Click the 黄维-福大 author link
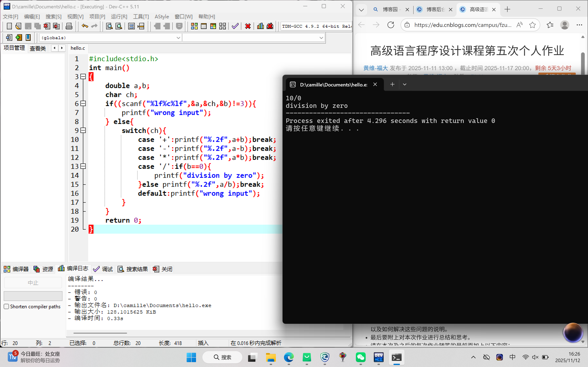588x367 pixels. (375, 68)
